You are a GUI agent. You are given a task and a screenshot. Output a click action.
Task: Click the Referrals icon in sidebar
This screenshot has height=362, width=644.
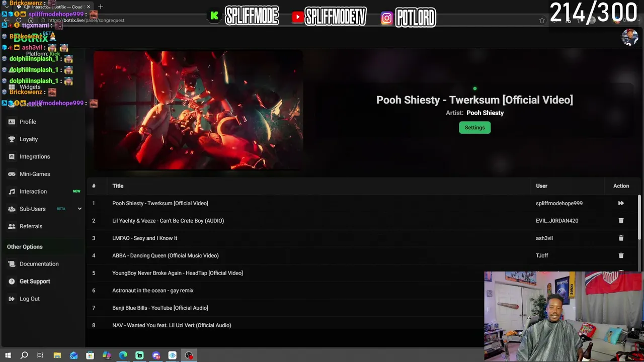pyautogui.click(x=12, y=226)
